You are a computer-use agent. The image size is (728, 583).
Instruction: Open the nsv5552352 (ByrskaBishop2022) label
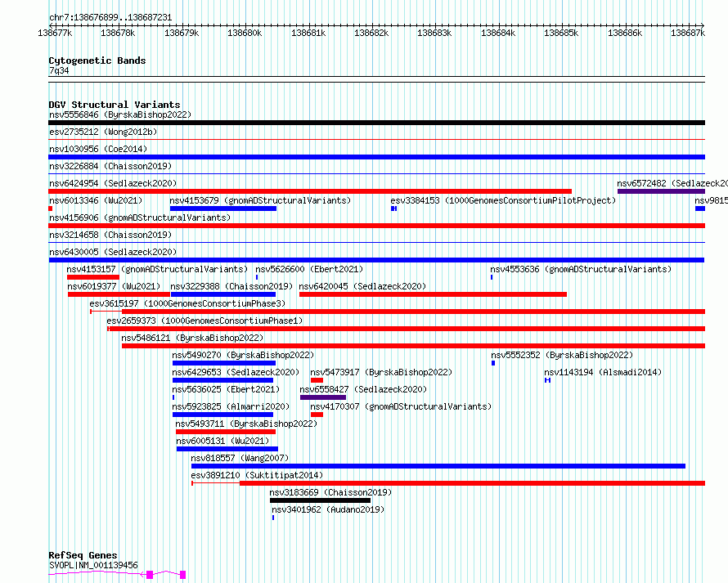click(x=562, y=355)
